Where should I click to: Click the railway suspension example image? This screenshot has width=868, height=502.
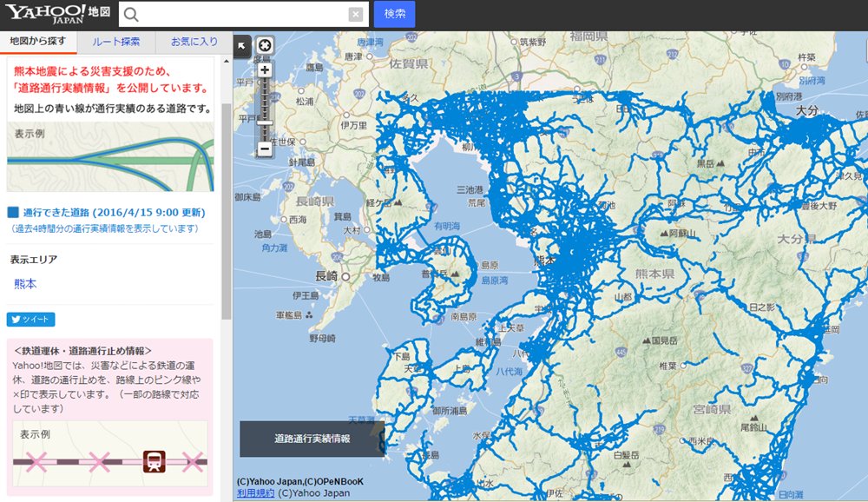pos(110,452)
